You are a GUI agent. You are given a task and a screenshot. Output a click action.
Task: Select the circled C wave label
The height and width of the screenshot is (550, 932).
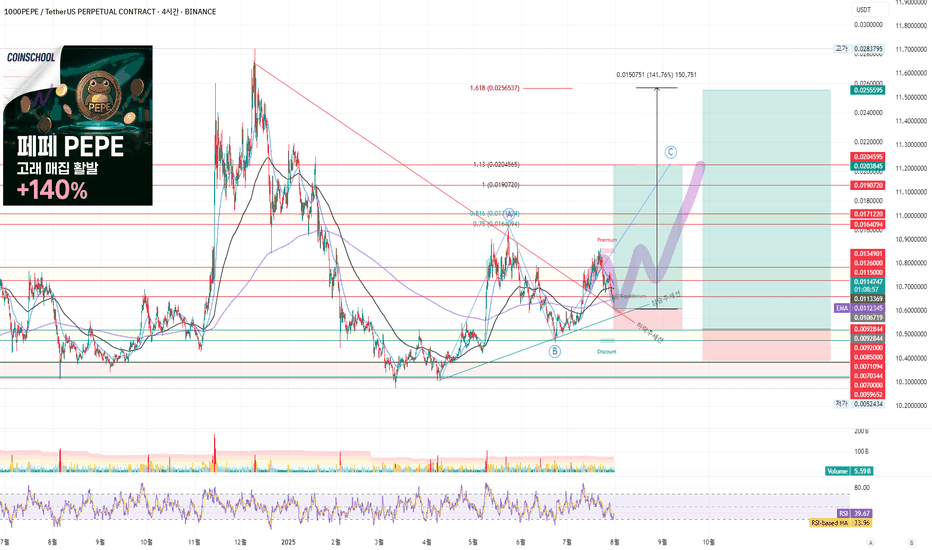(x=670, y=152)
